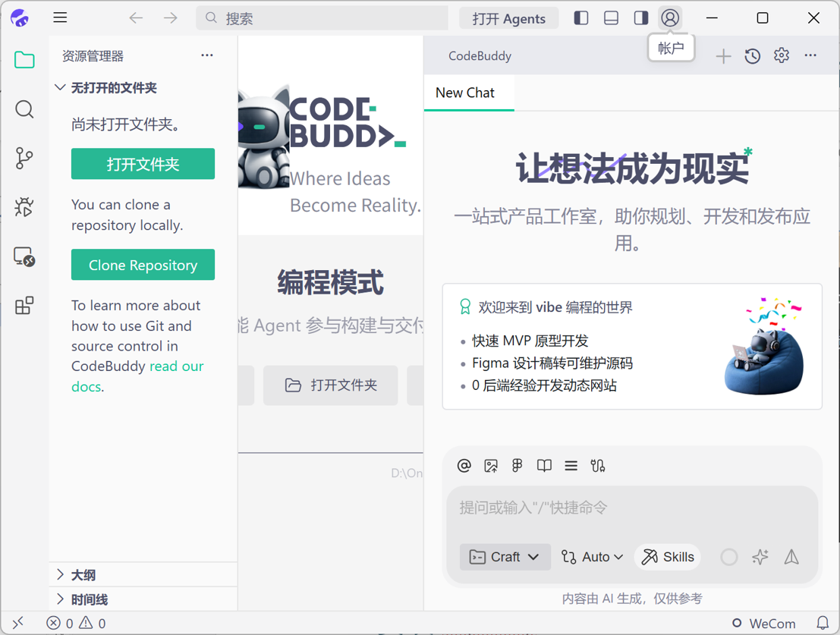Open the errors count in status bar
Image resolution: width=840 pixels, height=635 pixels.
(x=59, y=623)
